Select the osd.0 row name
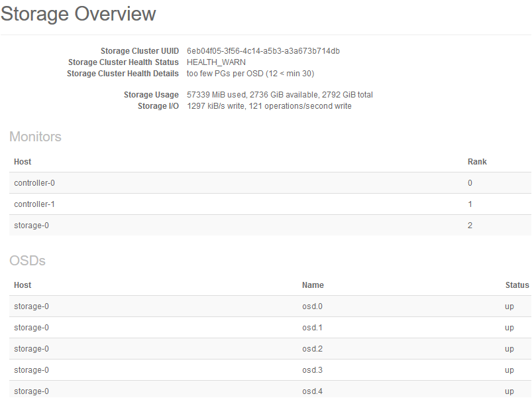The height and width of the screenshot is (398, 532). 312,306
